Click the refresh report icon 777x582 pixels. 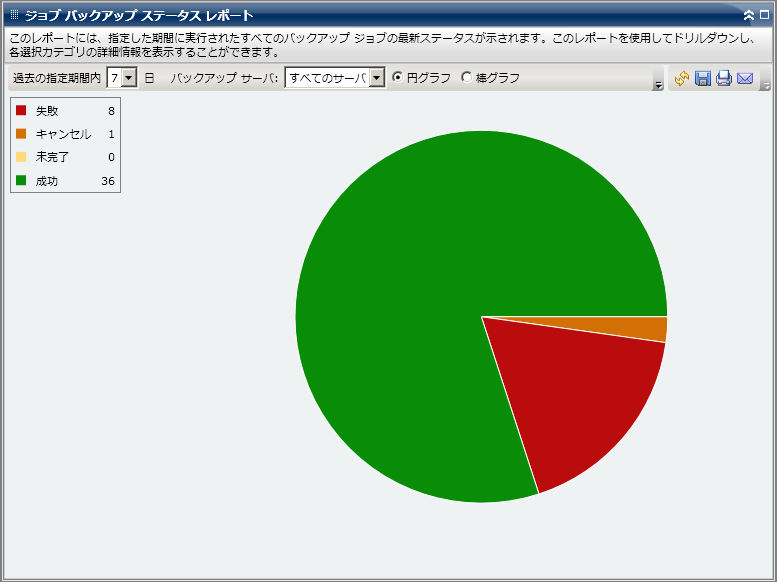682,78
